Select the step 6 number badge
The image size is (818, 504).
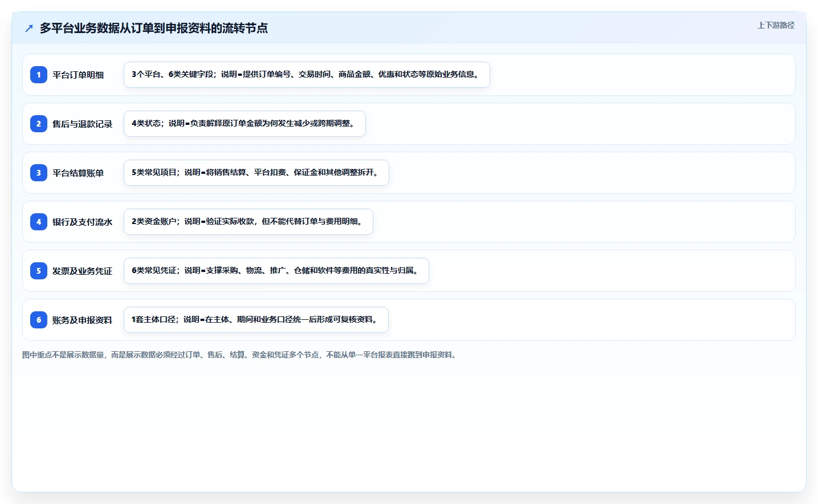[39, 320]
